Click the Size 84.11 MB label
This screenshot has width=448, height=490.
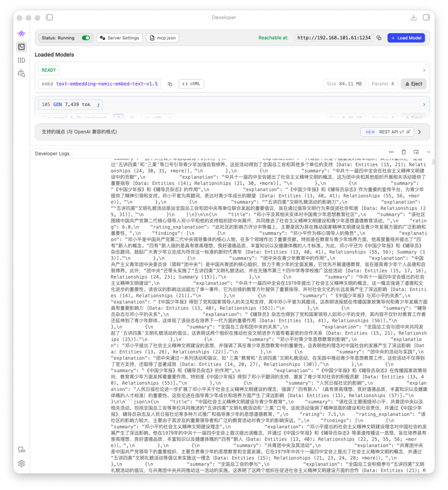tap(344, 84)
